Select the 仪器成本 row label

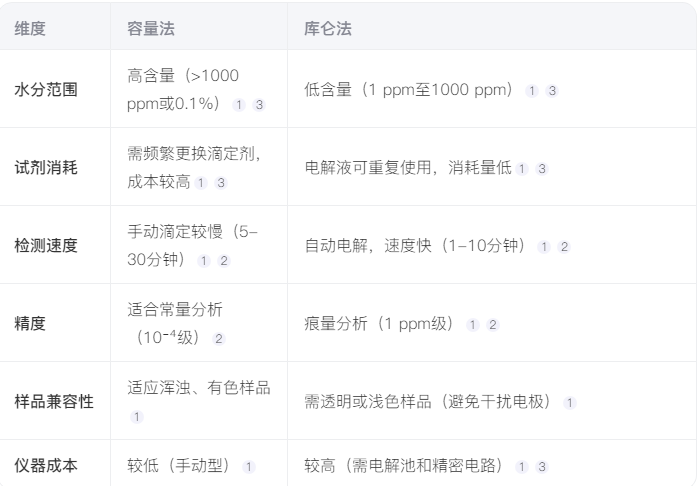45,466
